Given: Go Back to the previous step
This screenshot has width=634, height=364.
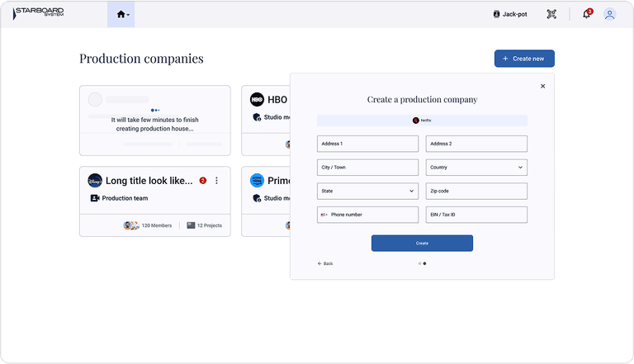Looking at the screenshot, I should 325,263.
